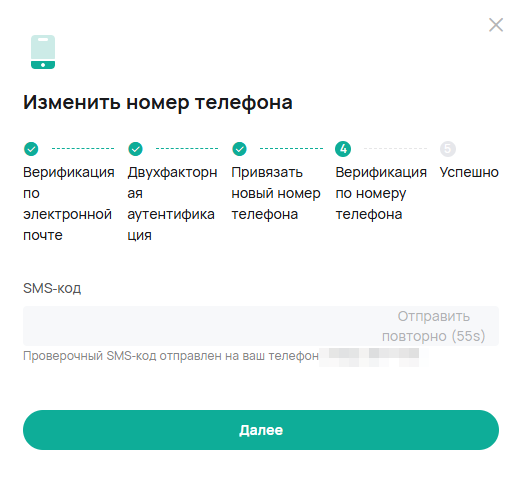Click the Далее button
This screenshot has width=521, height=487.
click(x=261, y=430)
